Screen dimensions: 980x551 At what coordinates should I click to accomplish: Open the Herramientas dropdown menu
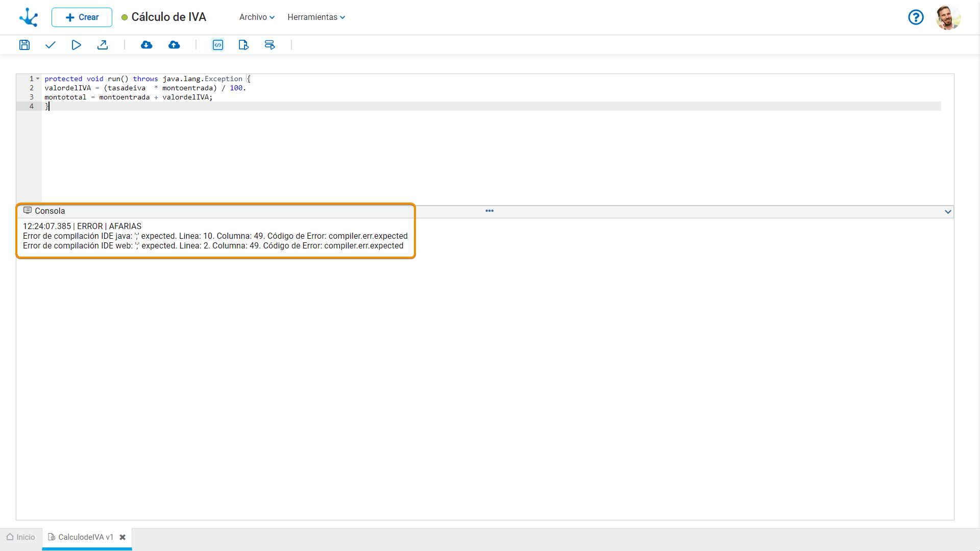tap(316, 17)
